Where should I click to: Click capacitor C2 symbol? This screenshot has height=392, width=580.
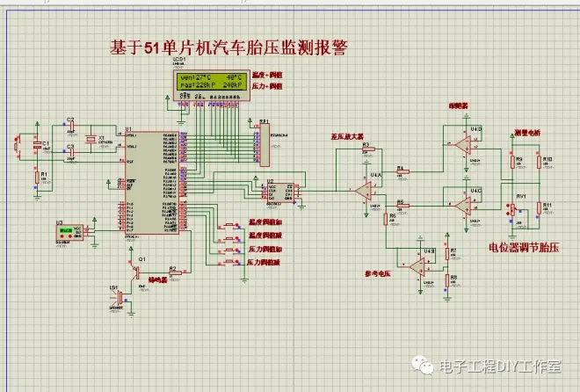click(71, 126)
